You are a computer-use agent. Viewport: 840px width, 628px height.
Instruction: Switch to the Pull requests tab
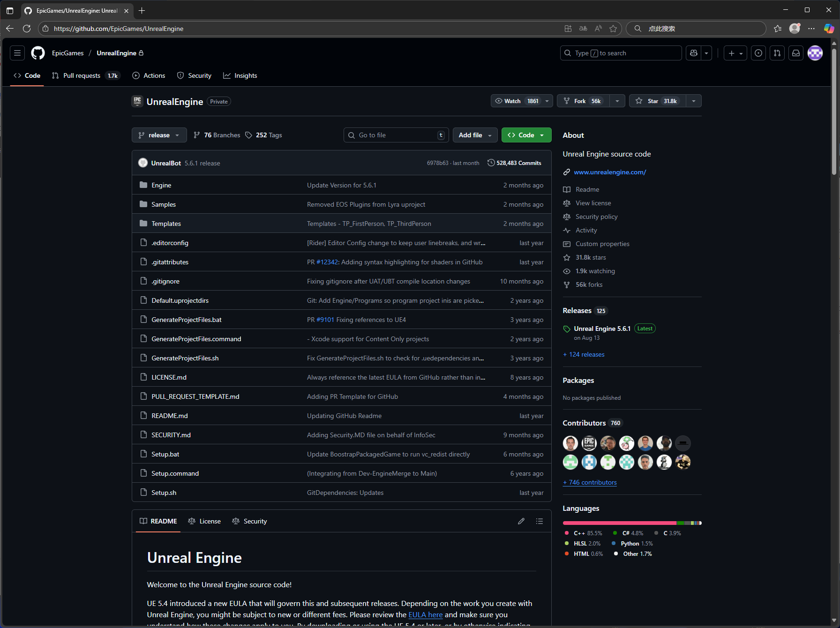(x=86, y=75)
